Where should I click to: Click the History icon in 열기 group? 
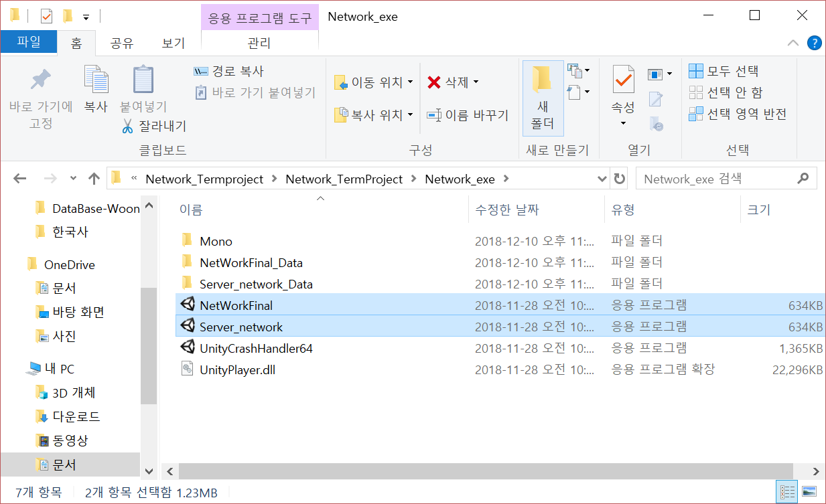coord(656,123)
